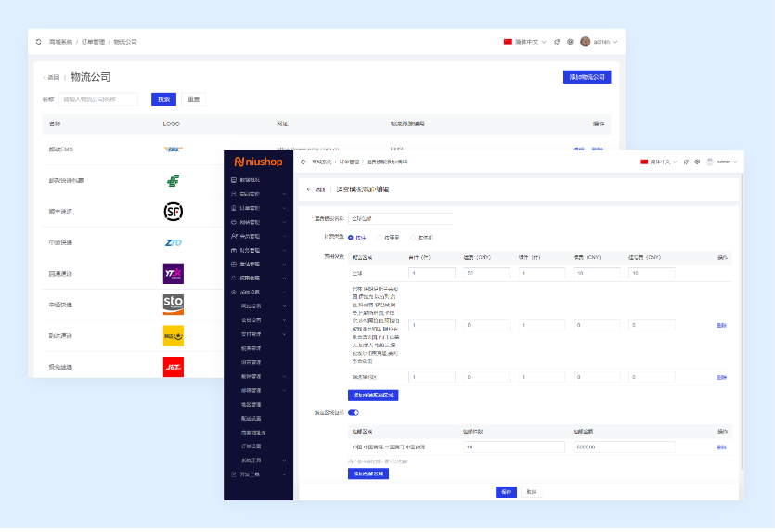The image size is (775, 532).
Task: Toggle the free shipping region switch
Action: pos(354,412)
